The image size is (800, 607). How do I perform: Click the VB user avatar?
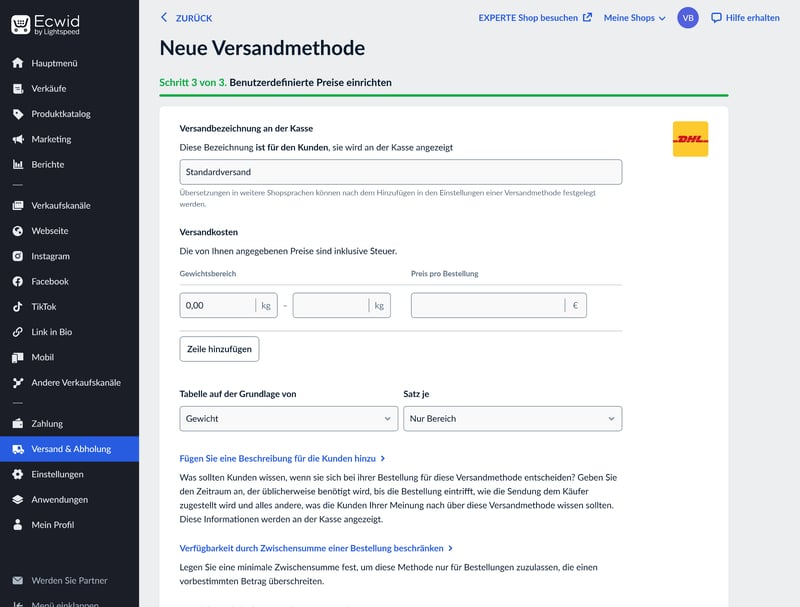(688, 18)
